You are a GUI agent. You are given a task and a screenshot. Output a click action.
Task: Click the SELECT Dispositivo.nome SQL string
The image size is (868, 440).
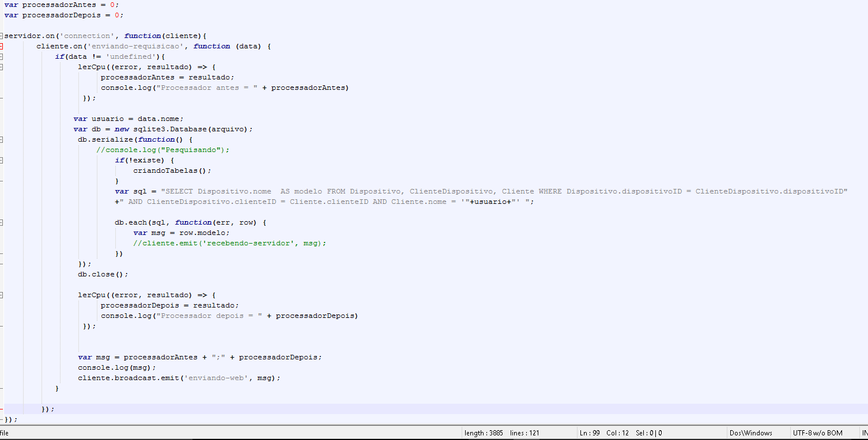click(x=504, y=191)
